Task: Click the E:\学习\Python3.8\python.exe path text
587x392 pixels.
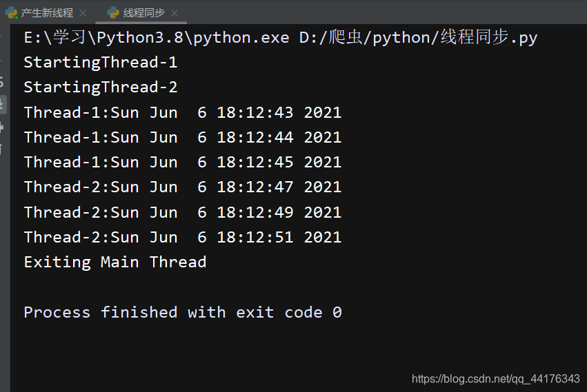Action: coord(157,37)
